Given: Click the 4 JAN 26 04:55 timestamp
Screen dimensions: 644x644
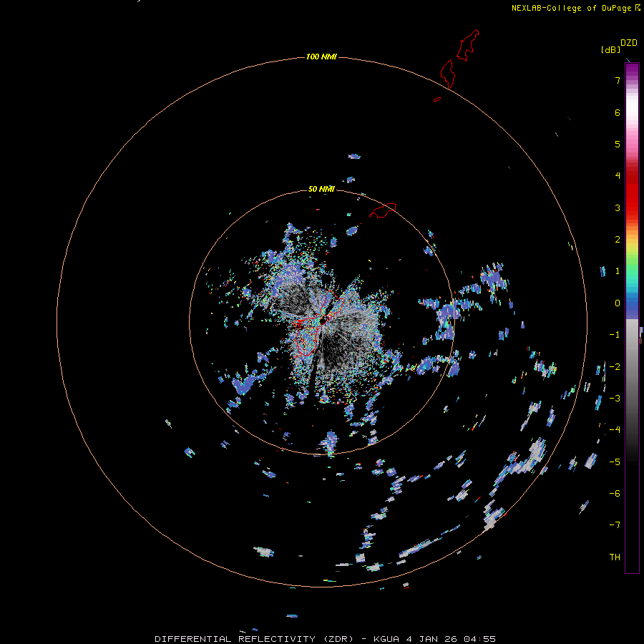Looking at the screenshot, I should [451, 639].
